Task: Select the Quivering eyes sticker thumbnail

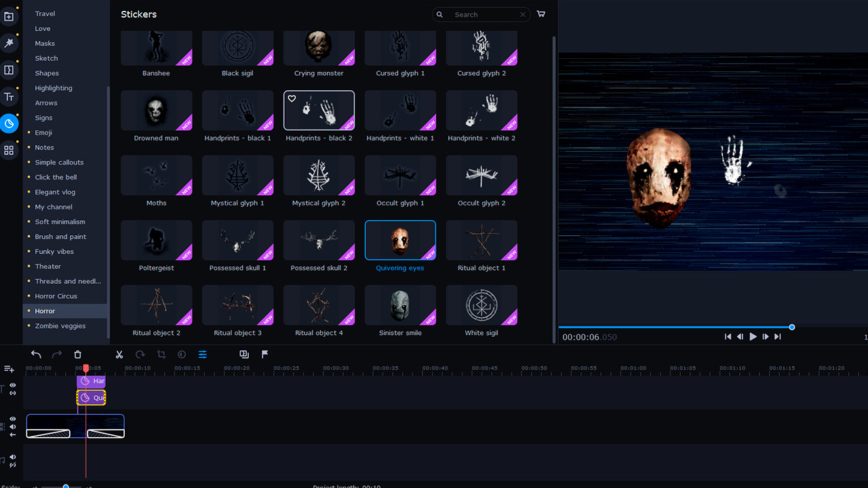Action: coord(400,240)
